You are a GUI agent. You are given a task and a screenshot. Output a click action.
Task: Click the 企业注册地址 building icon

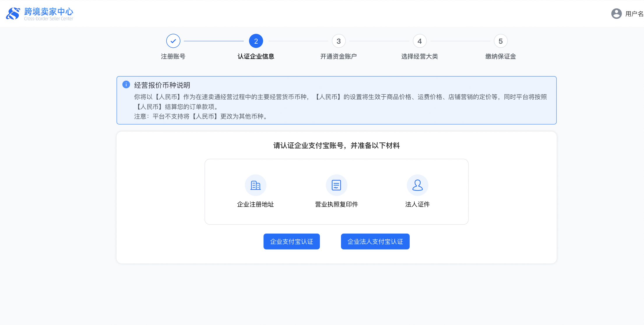(x=255, y=185)
